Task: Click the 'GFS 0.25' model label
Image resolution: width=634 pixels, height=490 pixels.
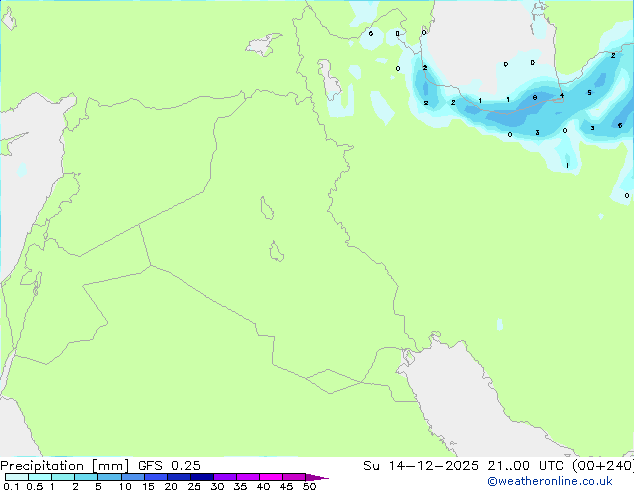Action: tap(169, 466)
